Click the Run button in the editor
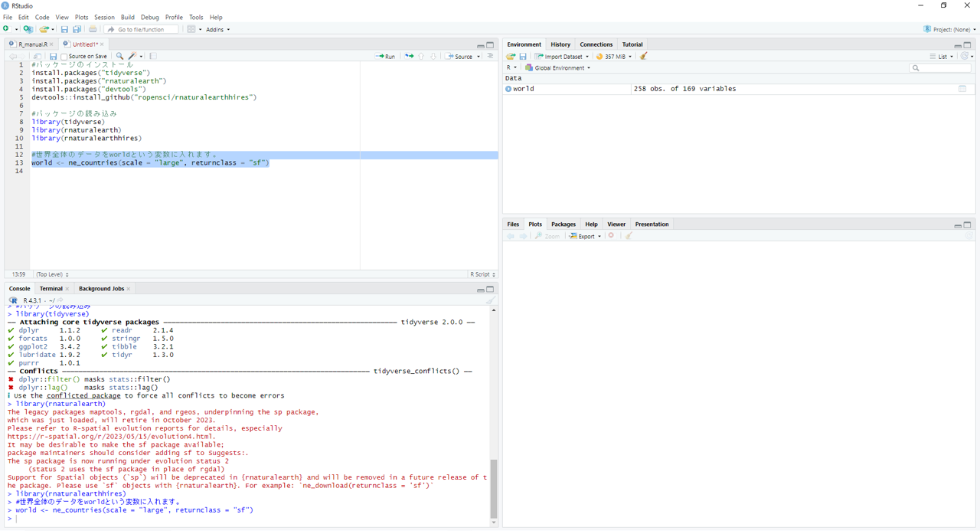The height and width of the screenshot is (531, 980). click(x=385, y=56)
